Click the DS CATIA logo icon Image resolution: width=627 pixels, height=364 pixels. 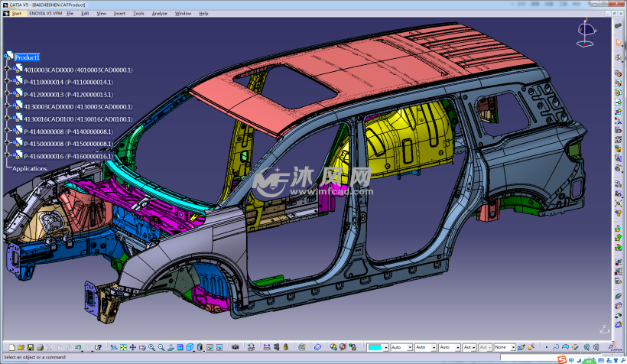[615, 347]
